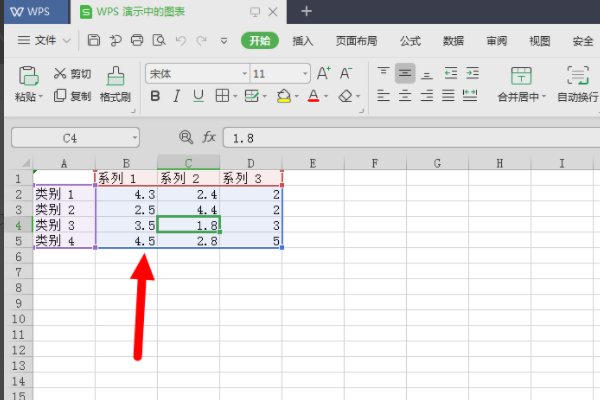Switch to 视图 ribbon tab
The width and height of the screenshot is (600, 400).
click(x=540, y=41)
